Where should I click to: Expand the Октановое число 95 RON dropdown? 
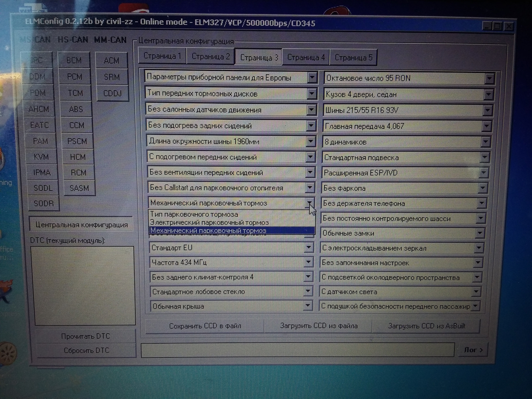[x=489, y=79]
